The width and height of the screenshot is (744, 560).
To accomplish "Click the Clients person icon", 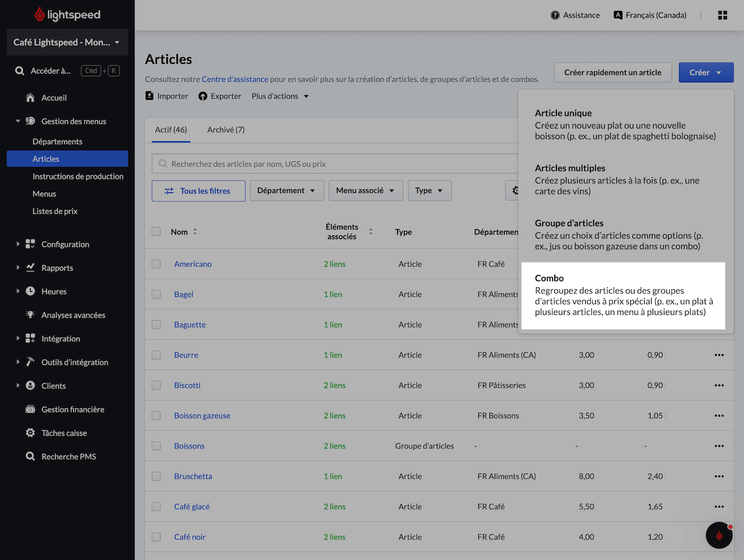I will (x=30, y=385).
